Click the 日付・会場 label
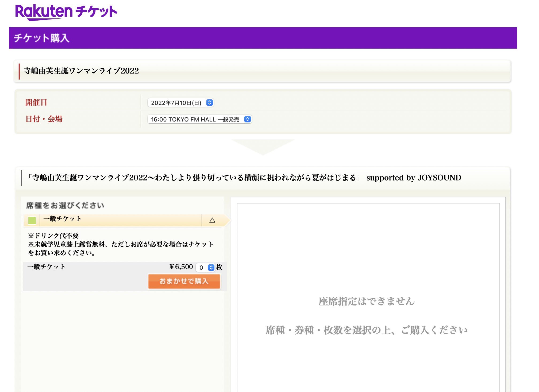The width and height of the screenshot is (539, 392). (x=44, y=119)
